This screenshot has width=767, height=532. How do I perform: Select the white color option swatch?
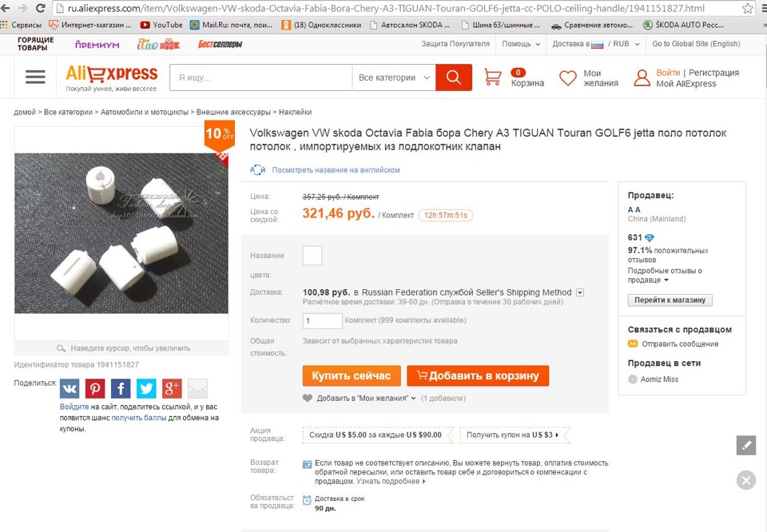click(312, 256)
